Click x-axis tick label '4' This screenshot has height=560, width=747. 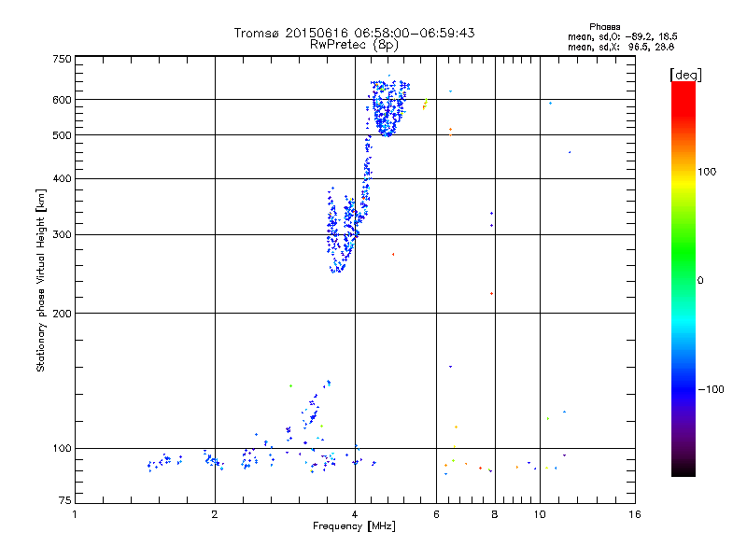coord(355,514)
